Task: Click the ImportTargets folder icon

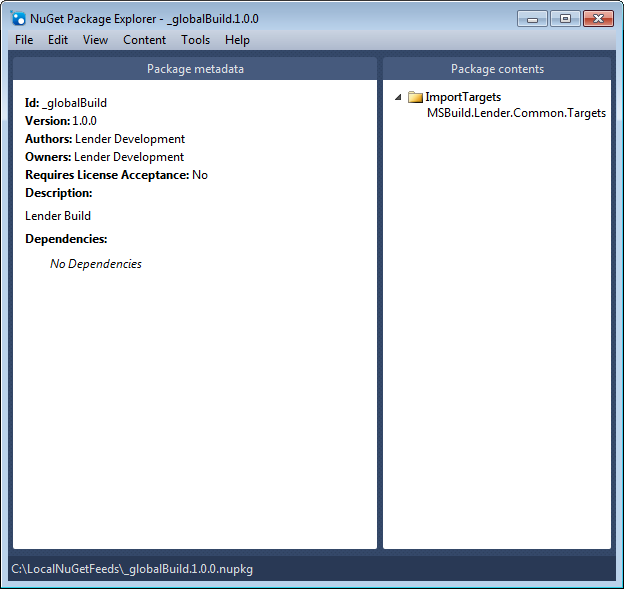Action: pos(415,97)
